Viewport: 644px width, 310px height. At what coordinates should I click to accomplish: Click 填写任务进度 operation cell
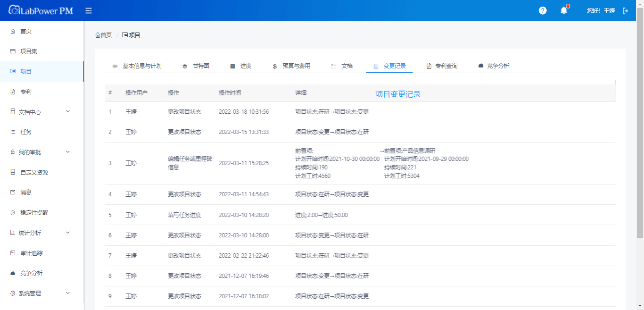pyautogui.click(x=184, y=215)
